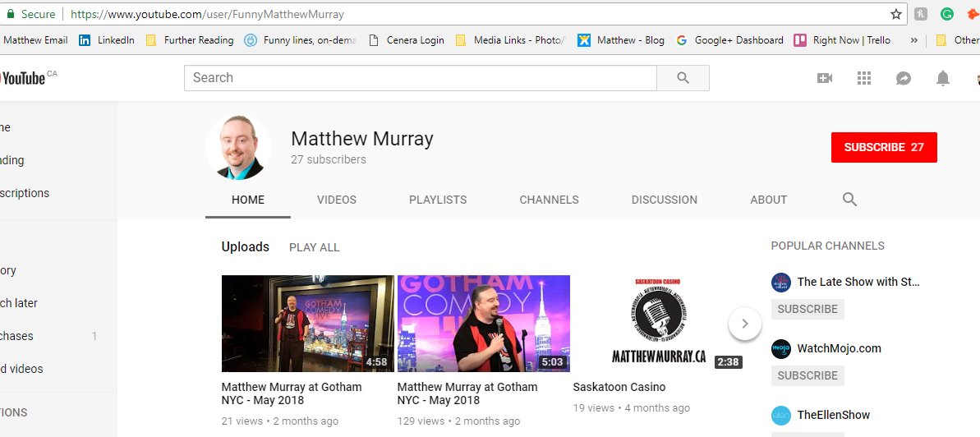The height and width of the screenshot is (437, 980).
Task: Switch to the ABOUT tab
Action: (768, 200)
